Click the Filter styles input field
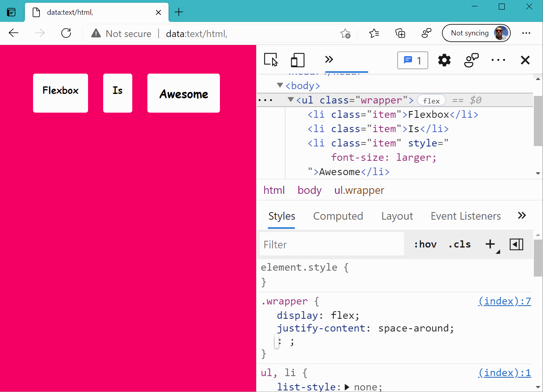Viewport: 543px width, 392px height. pyautogui.click(x=331, y=244)
